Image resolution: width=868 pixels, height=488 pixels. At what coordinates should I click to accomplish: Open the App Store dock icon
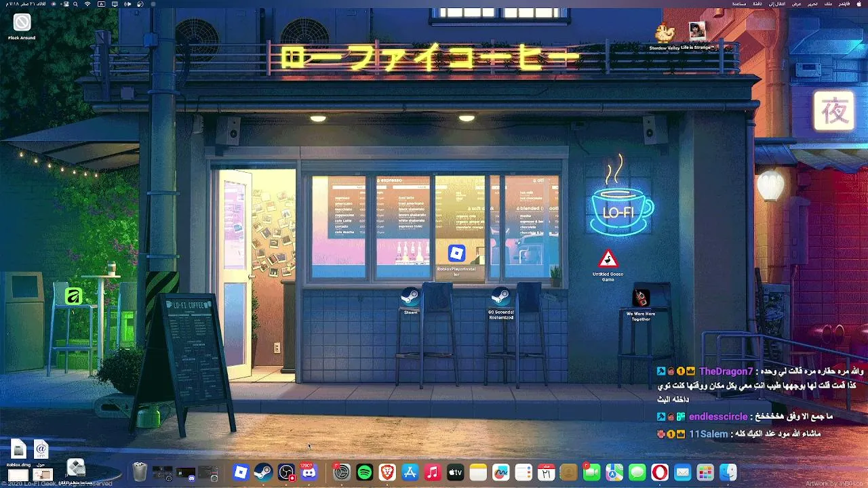point(410,472)
